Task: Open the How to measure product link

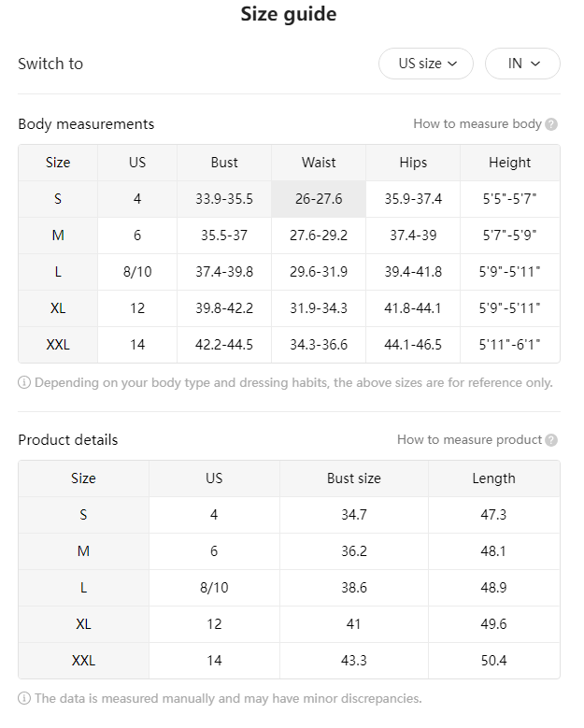Action: (x=469, y=439)
